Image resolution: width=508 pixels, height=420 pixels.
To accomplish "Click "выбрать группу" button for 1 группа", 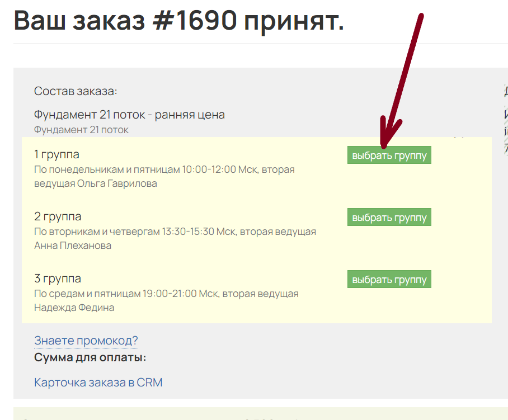I will tap(389, 155).
